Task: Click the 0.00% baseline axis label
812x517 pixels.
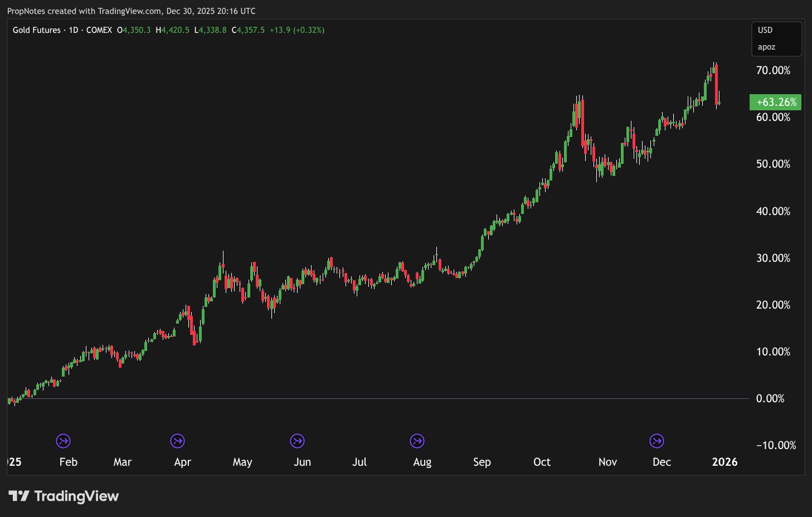Action: (x=770, y=398)
